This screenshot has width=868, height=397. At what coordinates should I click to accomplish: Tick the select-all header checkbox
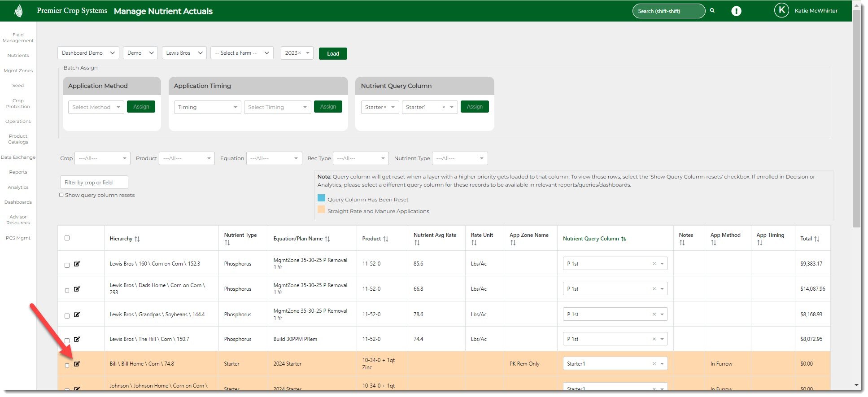point(67,238)
